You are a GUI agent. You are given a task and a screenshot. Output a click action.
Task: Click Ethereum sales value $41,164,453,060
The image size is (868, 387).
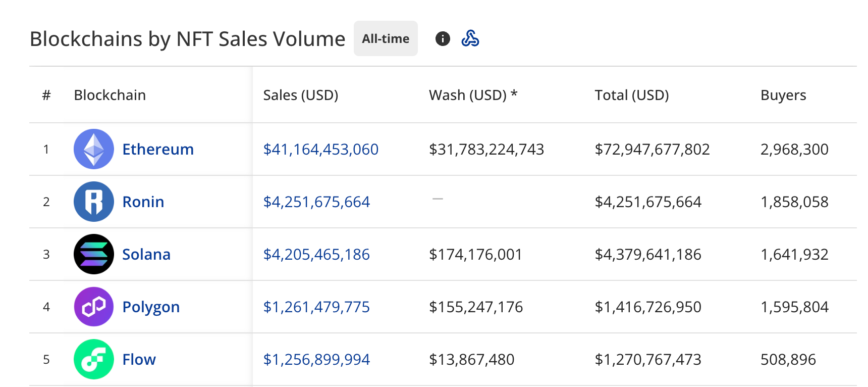point(321,149)
